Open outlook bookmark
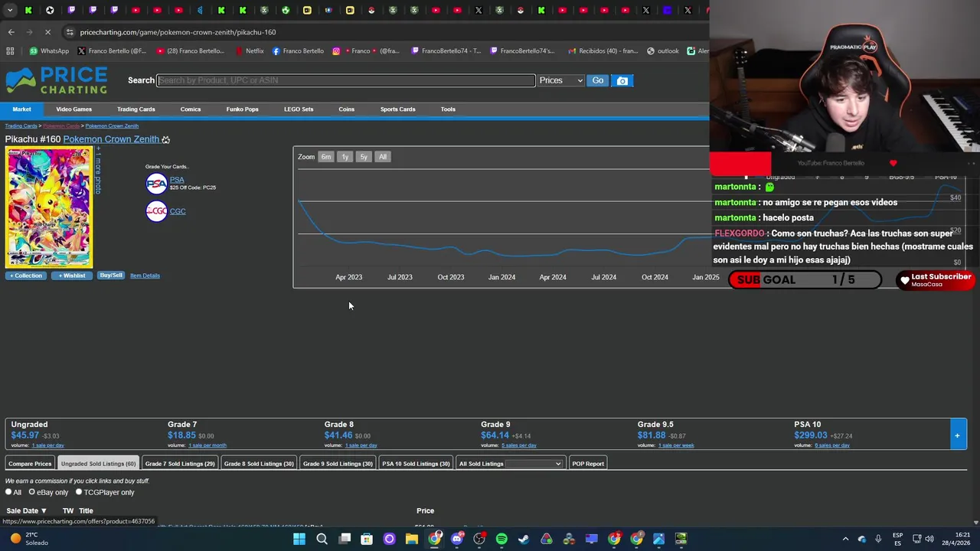 coord(663,51)
